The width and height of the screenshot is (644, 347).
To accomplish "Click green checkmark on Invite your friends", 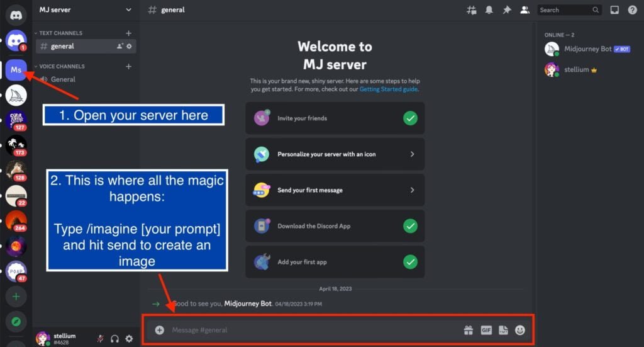I will click(x=410, y=118).
